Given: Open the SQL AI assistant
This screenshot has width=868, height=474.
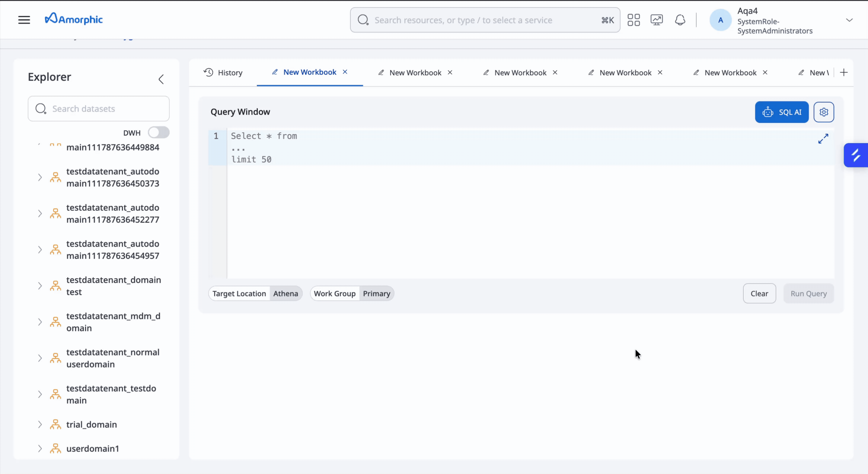Looking at the screenshot, I should 782,112.
